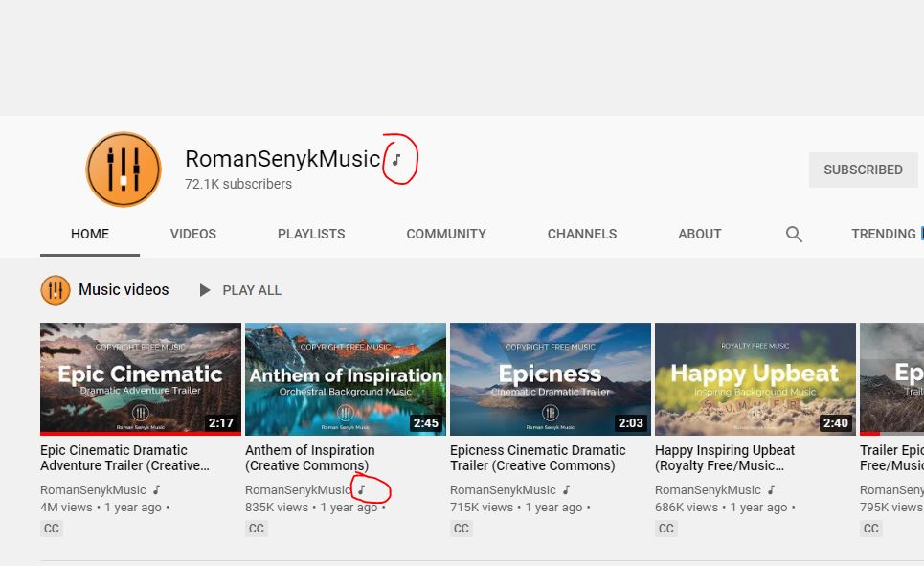
Task: Switch to the VIDEOS tab
Action: pos(192,234)
